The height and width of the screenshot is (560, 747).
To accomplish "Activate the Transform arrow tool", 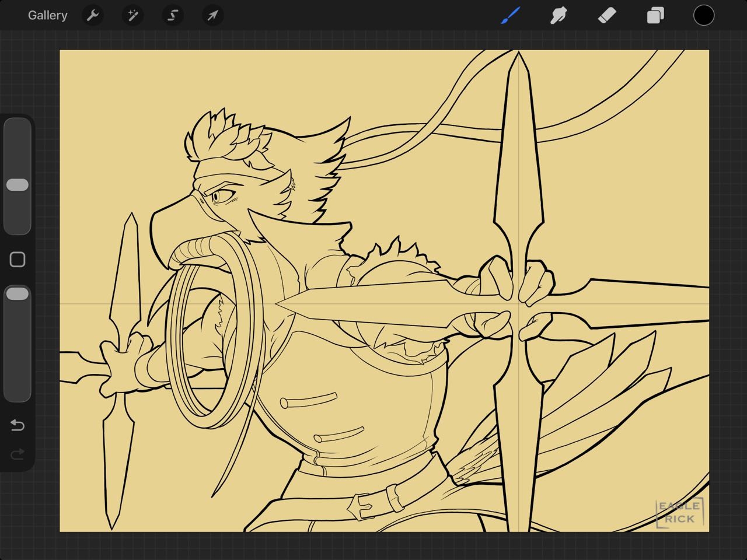I will [x=212, y=15].
